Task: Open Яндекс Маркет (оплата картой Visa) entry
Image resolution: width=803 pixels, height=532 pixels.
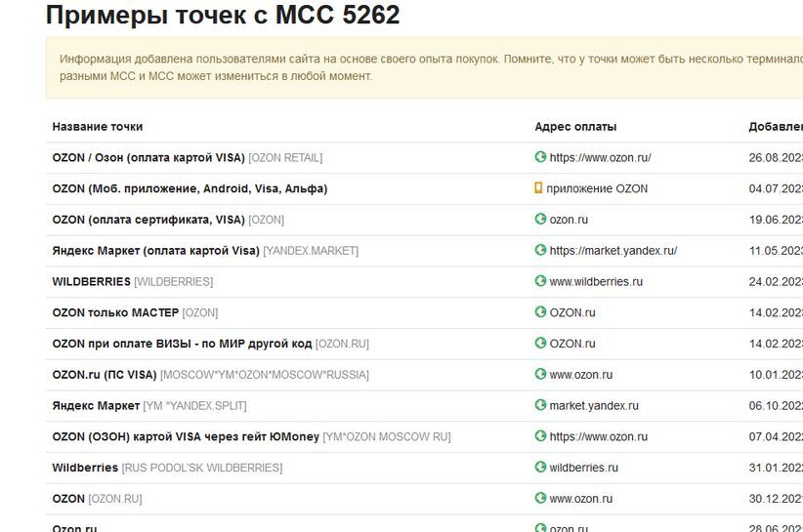Action: 155,251
